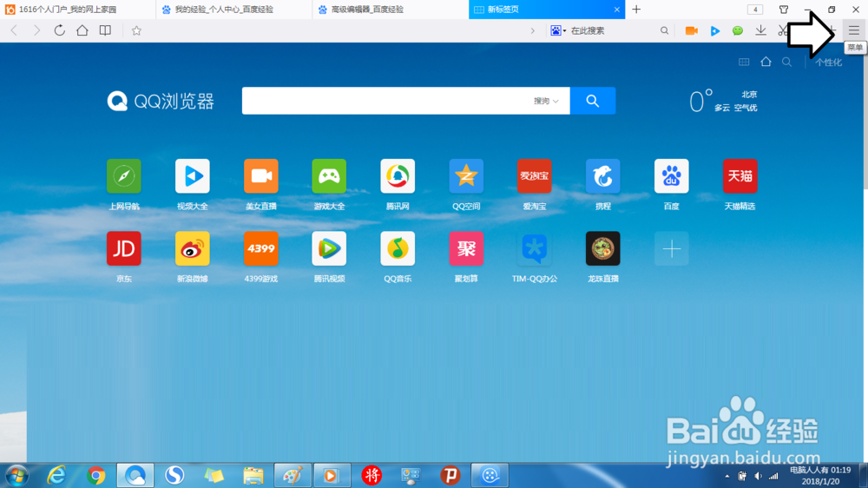Open file explorer folder in taskbar
This screenshot has height=488, width=868.
click(253, 475)
